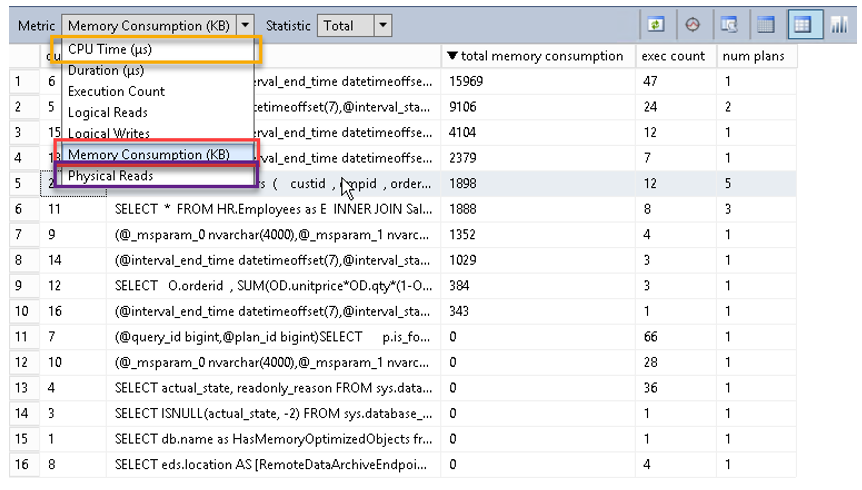Click the Track selected query icon
The width and height of the screenshot is (862, 490).
692,26
